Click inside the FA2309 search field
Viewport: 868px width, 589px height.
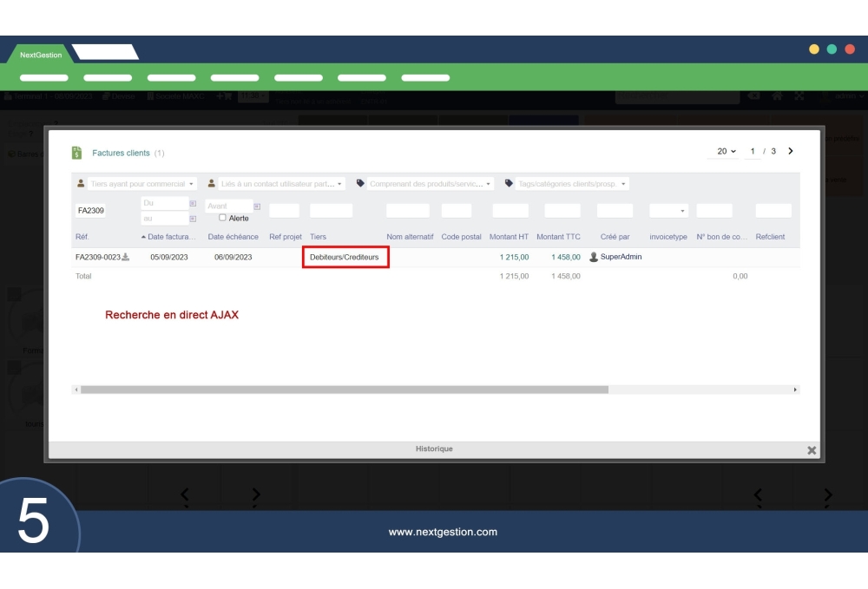pyautogui.click(x=91, y=208)
